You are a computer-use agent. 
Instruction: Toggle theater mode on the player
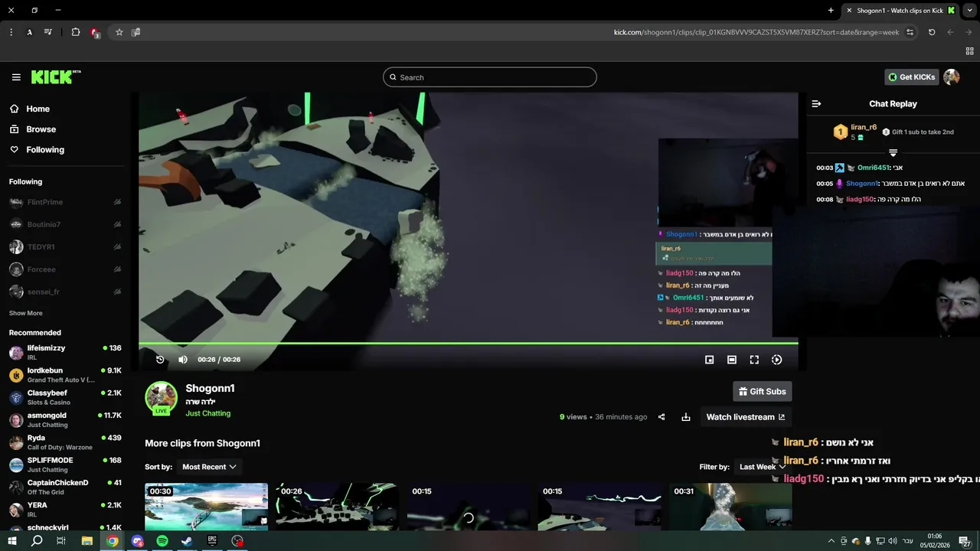[732, 360]
